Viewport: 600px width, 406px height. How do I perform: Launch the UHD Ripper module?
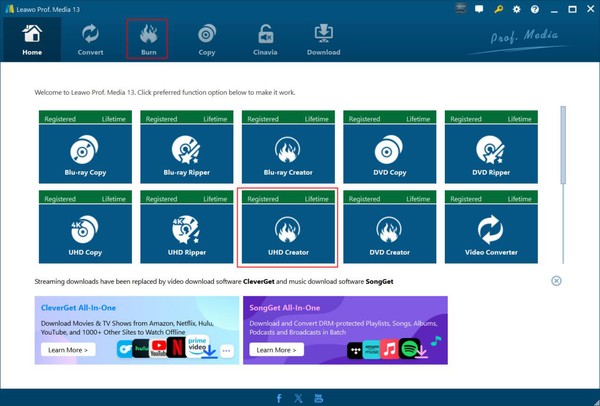point(187,227)
